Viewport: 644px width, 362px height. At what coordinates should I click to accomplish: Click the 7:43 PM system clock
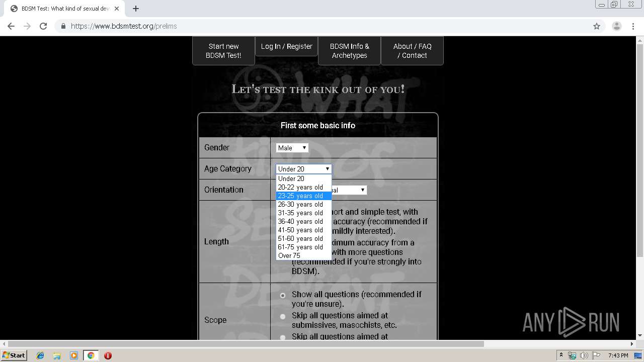click(x=618, y=355)
